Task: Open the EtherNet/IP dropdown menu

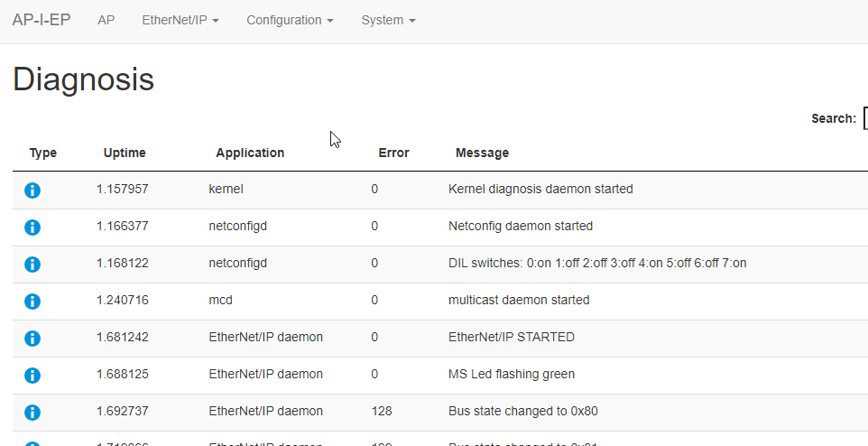Action: pos(180,21)
